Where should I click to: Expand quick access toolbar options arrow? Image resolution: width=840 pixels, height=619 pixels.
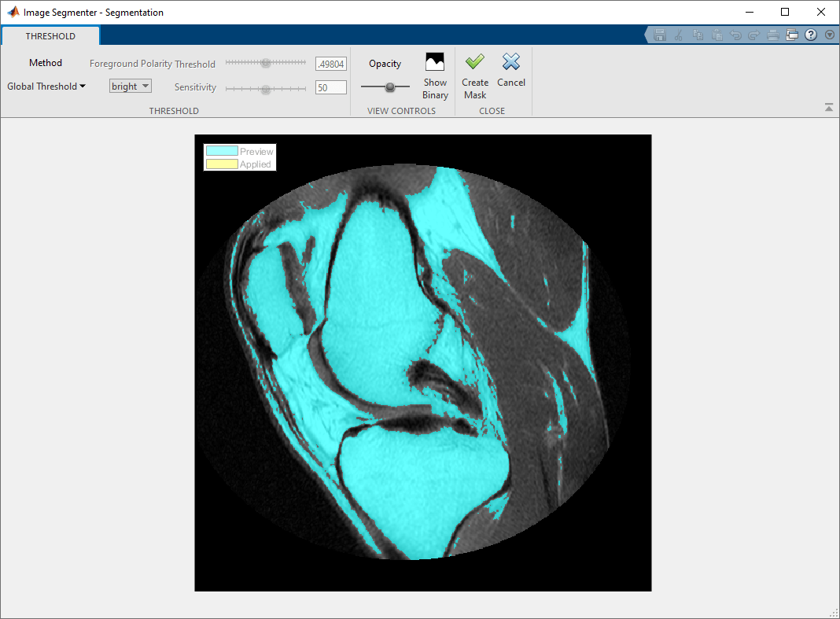(x=829, y=35)
